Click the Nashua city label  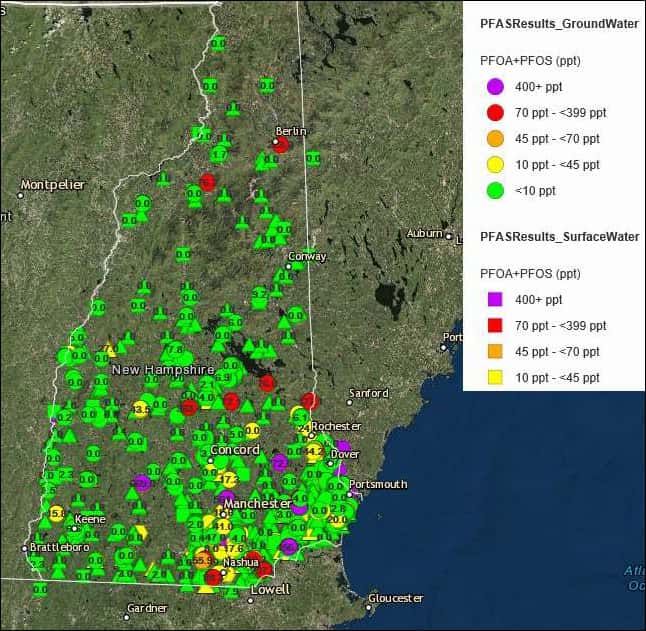[x=241, y=562]
